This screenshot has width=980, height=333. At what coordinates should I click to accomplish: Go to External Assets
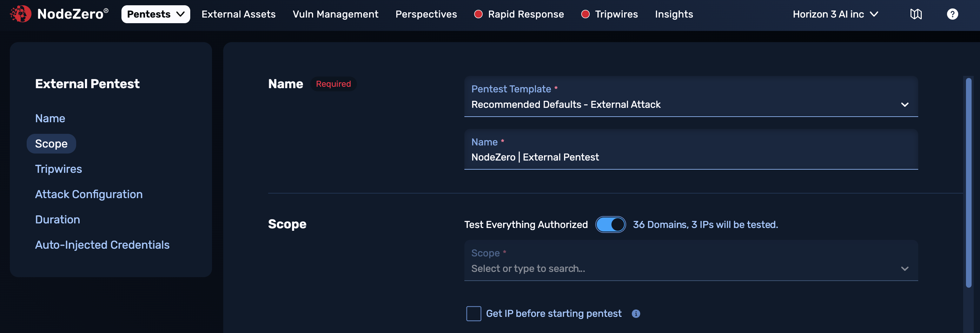tap(239, 14)
